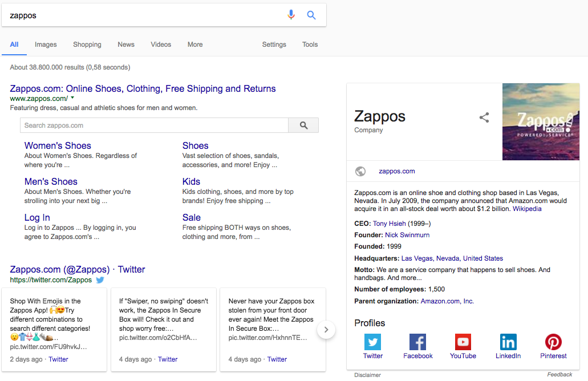The height and width of the screenshot is (381, 588).
Task: Click the Founded: 1999 text
Action: [x=378, y=246]
